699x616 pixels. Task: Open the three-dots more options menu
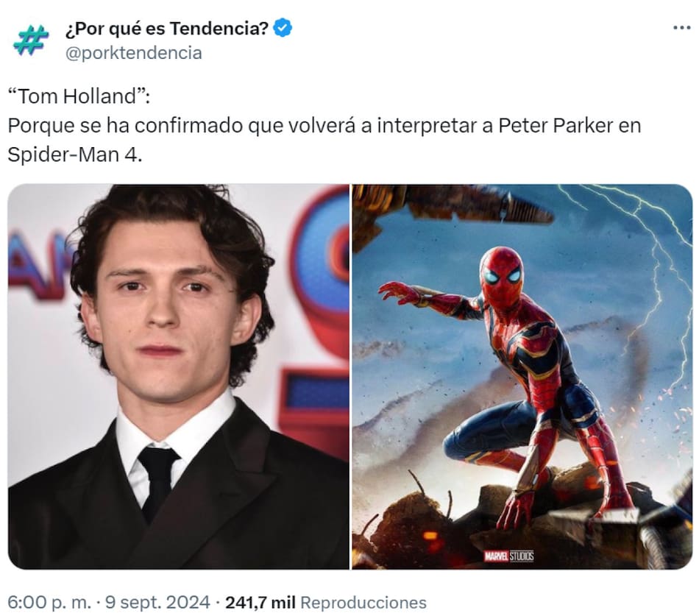click(681, 28)
